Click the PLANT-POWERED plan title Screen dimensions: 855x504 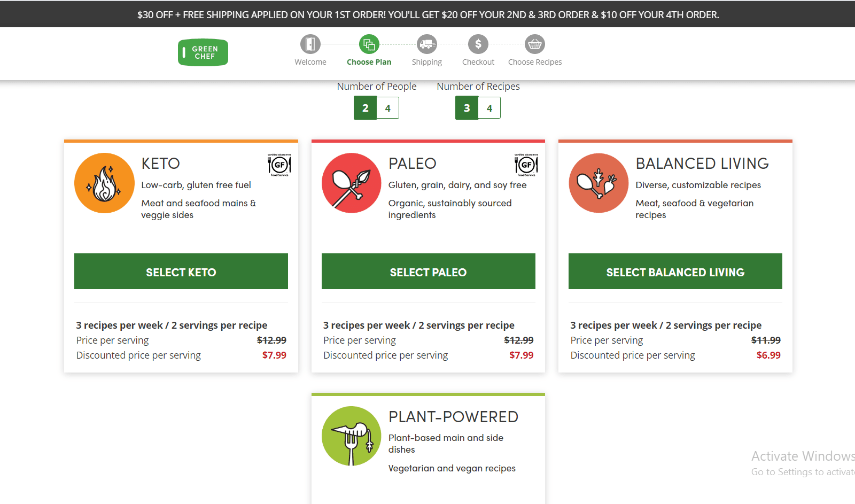[454, 417]
